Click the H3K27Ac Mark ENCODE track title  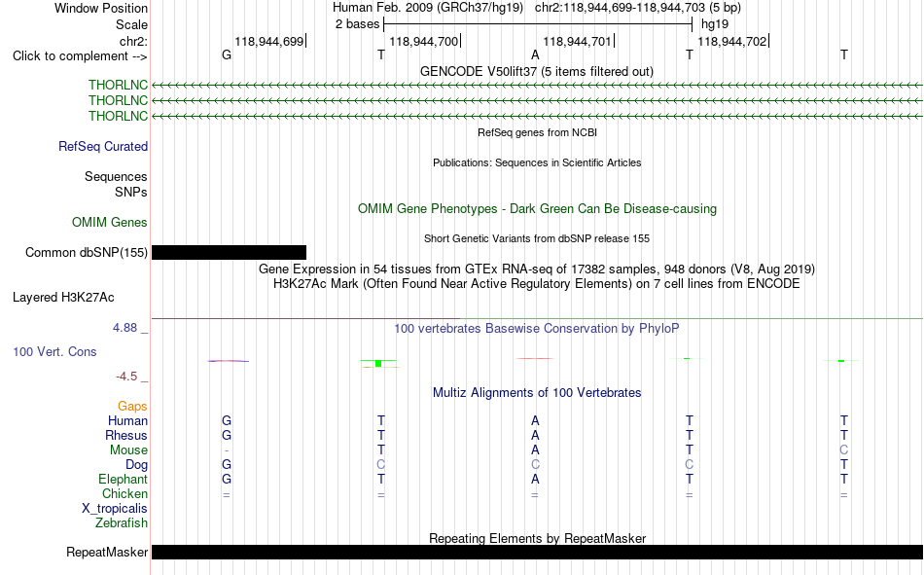tap(536, 284)
